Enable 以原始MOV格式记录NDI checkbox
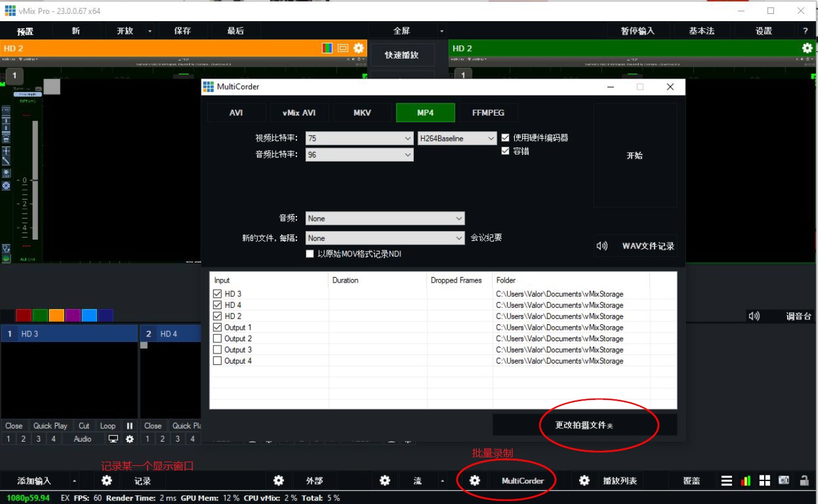The width and height of the screenshot is (818, 504). point(310,254)
